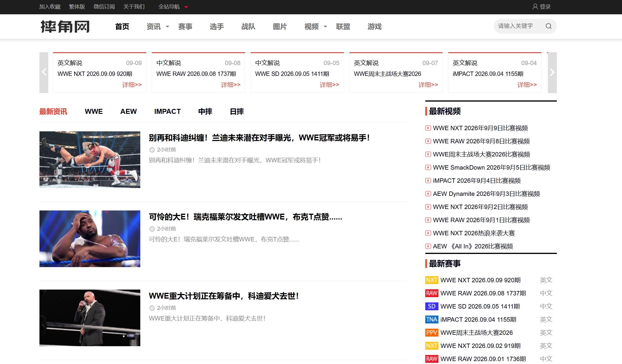The height and width of the screenshot is (364, 622).
Task: Open the 图片 nav item
Action: pos(280,27)
